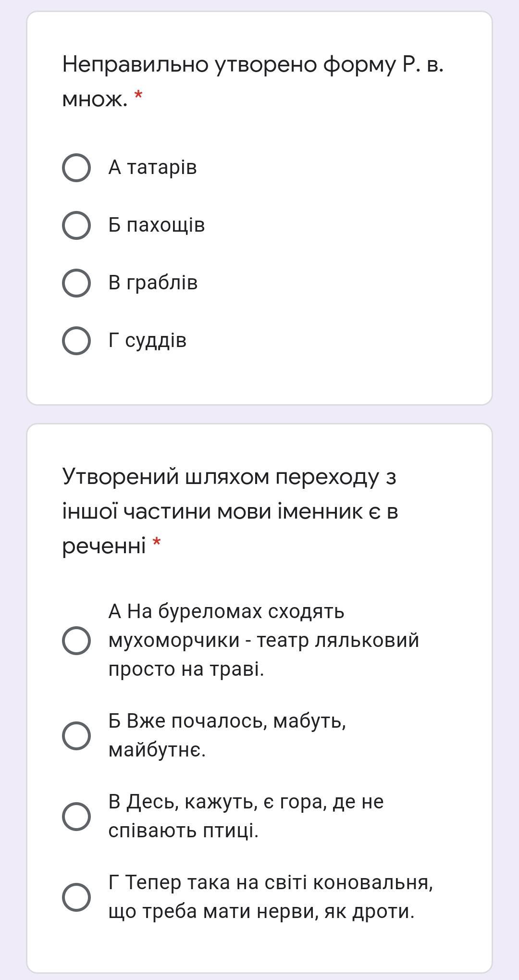Choose the radio button for В граблів
The height and width of the screenshot is (980, 519).
76,283
